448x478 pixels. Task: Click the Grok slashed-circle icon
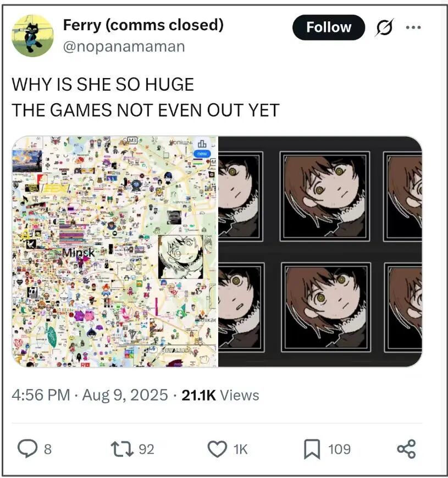tap(384, 27)
